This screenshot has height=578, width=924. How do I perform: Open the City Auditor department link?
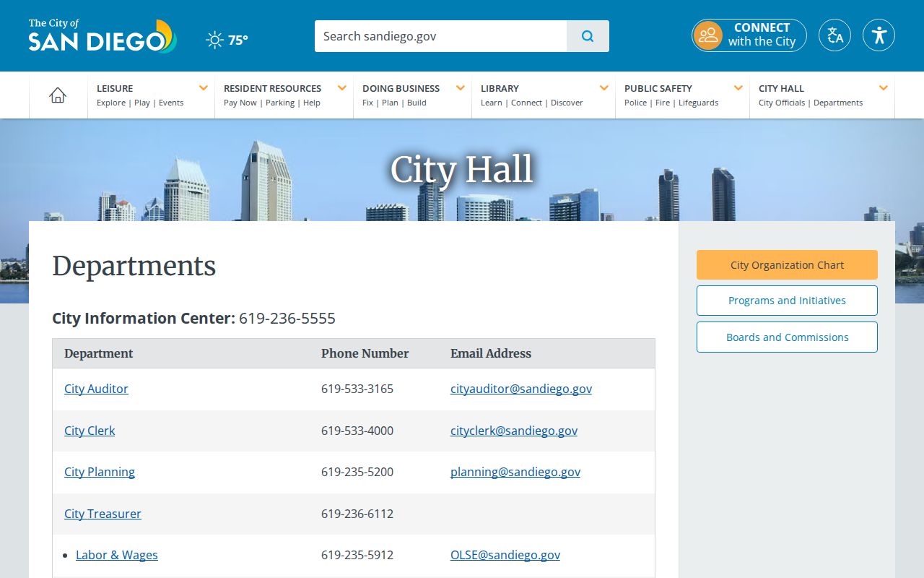coord(96,389)
